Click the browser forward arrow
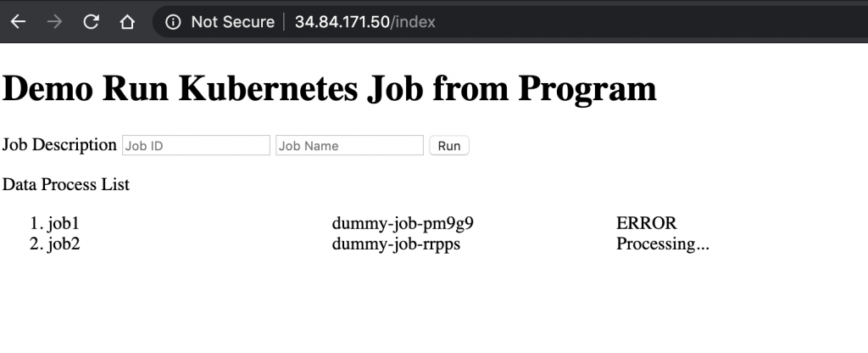This screenshot has height=353, width=868. 54,21
